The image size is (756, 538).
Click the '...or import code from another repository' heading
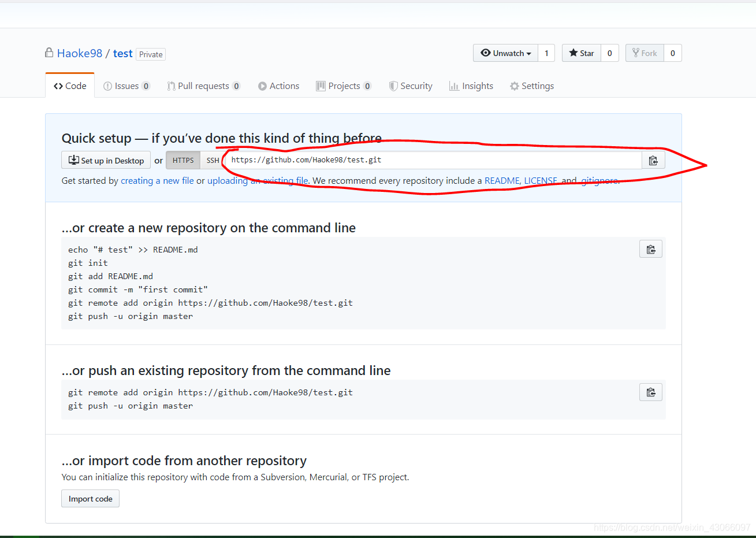tap(184, 461)
